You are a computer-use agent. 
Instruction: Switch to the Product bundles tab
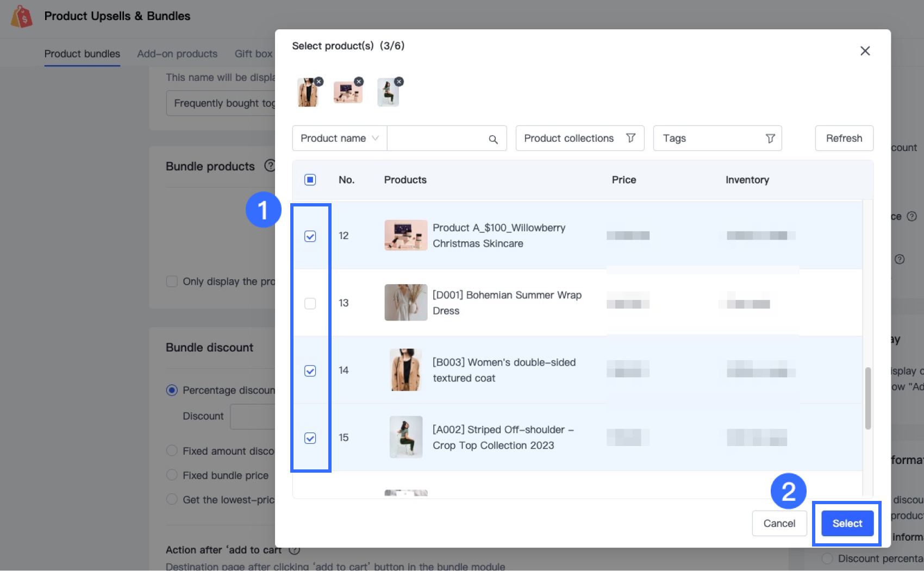tap(82, 54)
